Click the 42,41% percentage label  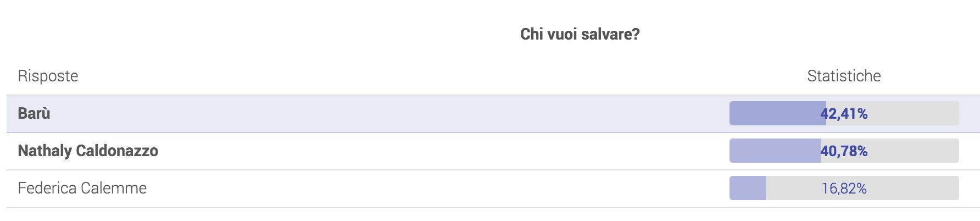844,114
